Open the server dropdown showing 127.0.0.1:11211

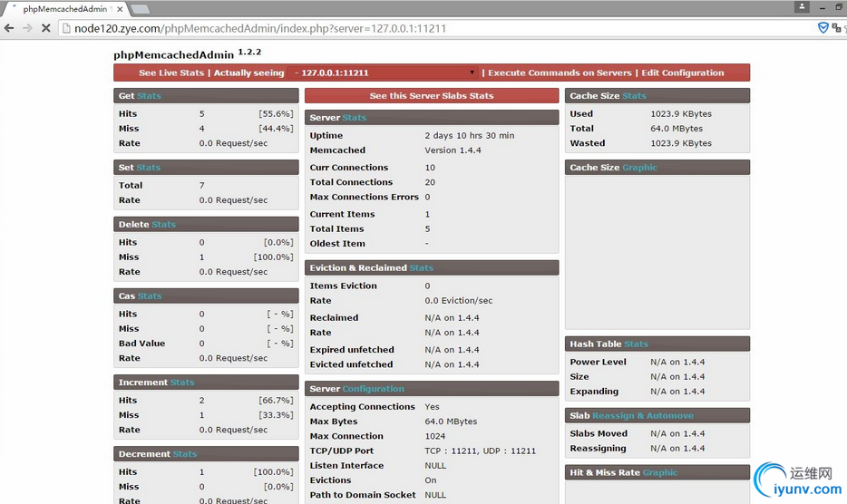click(384, 73)
